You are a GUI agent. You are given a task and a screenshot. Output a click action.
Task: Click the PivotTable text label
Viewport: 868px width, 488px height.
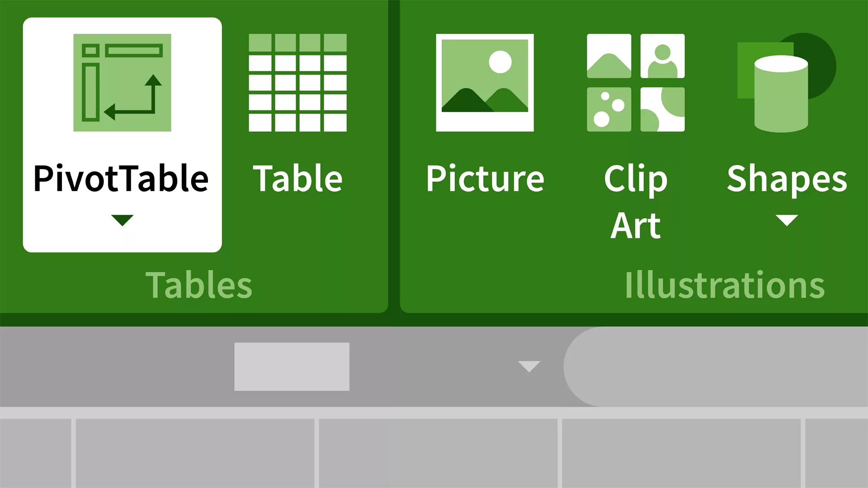tap(121, 179)
